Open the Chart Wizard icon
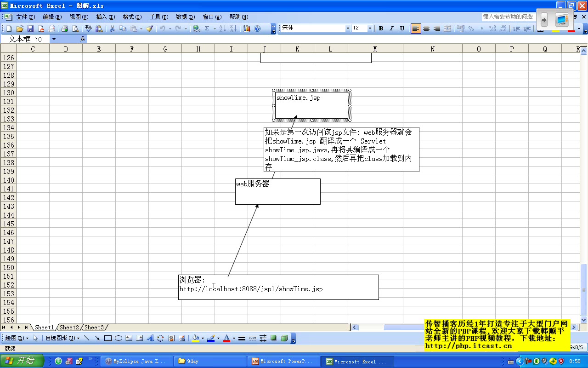The image size is (588, 368). pos(247,29)
